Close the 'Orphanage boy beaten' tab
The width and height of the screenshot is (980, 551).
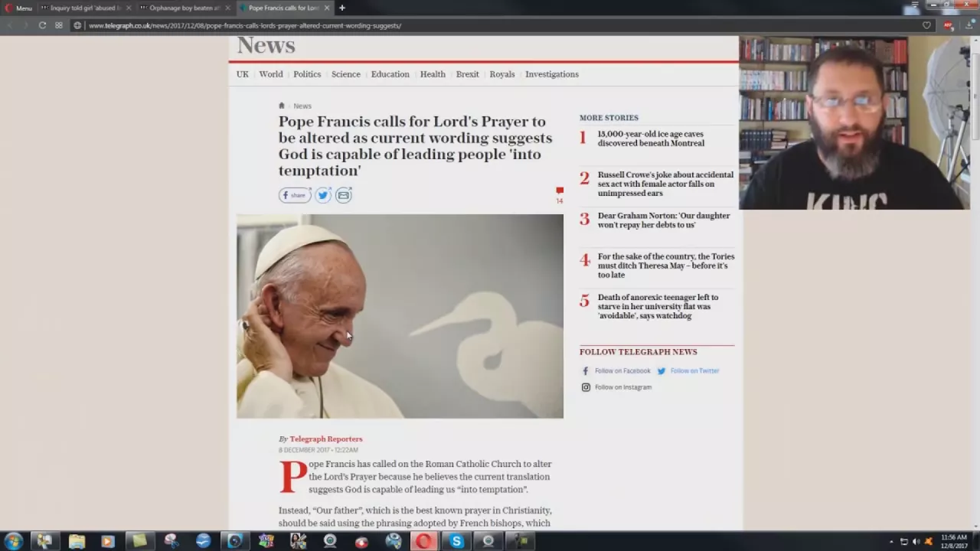pyautogui.click(x=227, y=8)
